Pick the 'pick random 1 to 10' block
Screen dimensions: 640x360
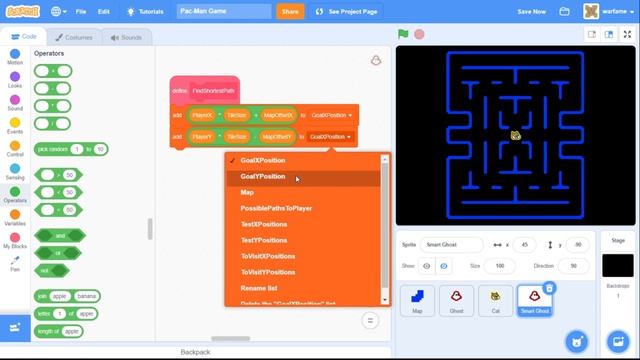(x=71, y=149)
